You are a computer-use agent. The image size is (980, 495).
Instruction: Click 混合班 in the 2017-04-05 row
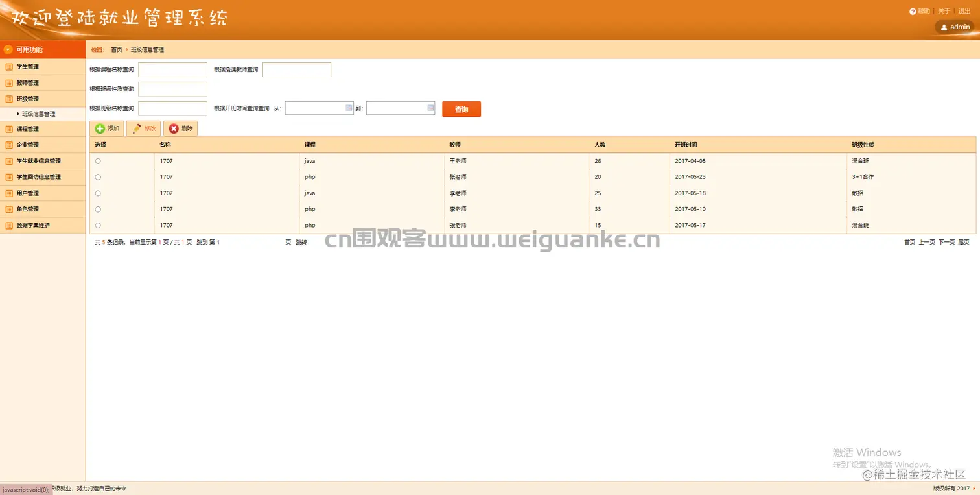pyautogui.click(x=861, y=161)
